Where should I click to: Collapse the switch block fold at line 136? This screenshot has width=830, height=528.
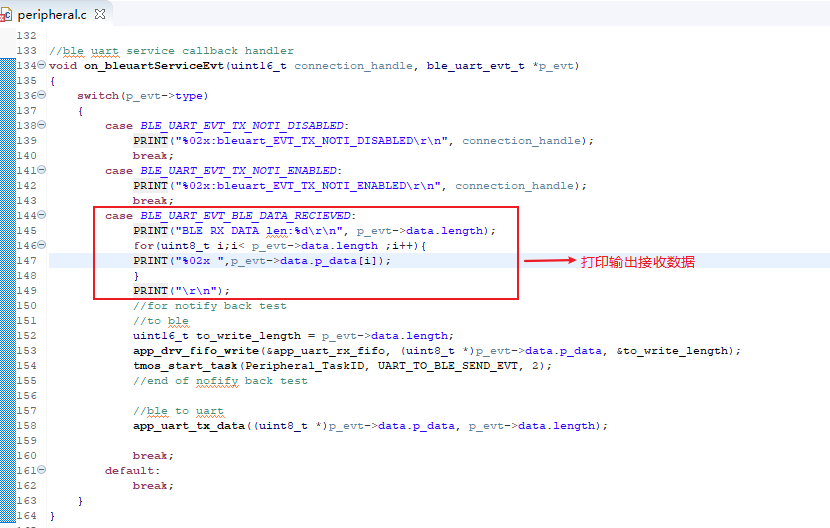pyautogui.click(x=42, y=95)
